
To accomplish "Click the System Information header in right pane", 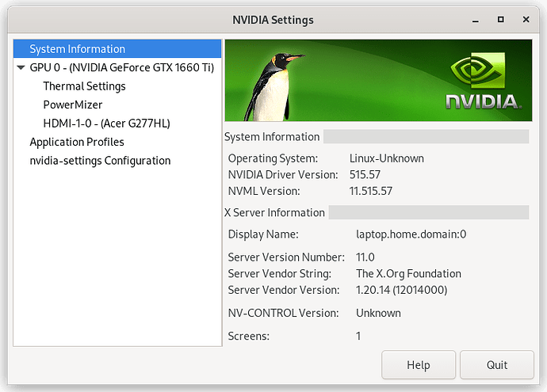I will point(272,137).
